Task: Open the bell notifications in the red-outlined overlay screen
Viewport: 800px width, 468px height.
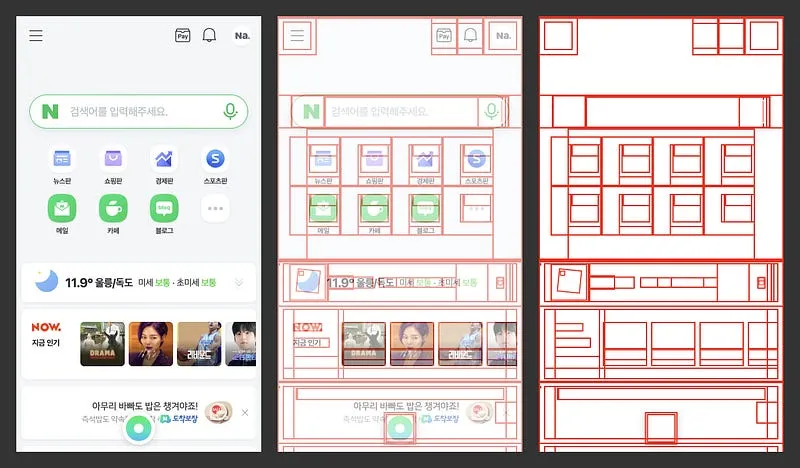Action: click(x=470, y=35)
